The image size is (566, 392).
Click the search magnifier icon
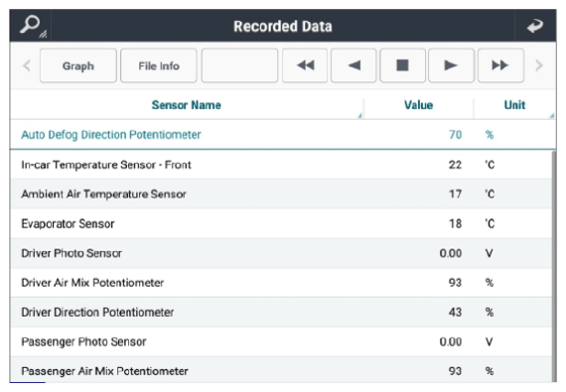[x=31, y=25]
